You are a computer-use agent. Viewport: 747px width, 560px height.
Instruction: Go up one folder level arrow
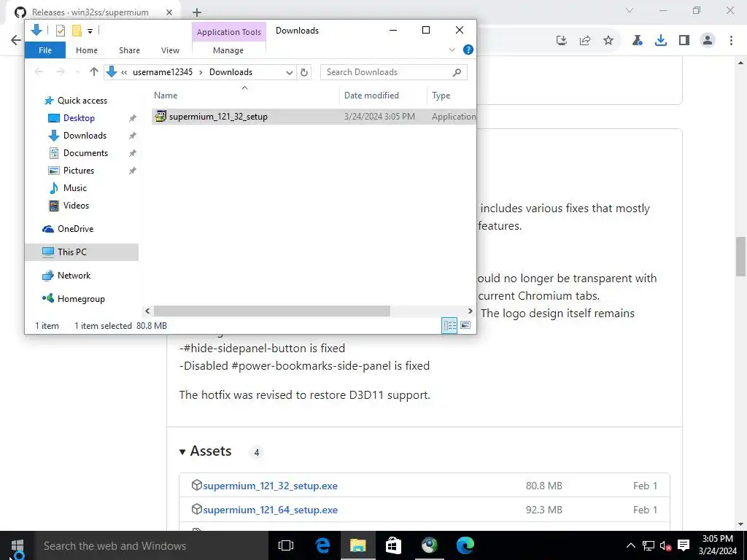pos(94,72)
